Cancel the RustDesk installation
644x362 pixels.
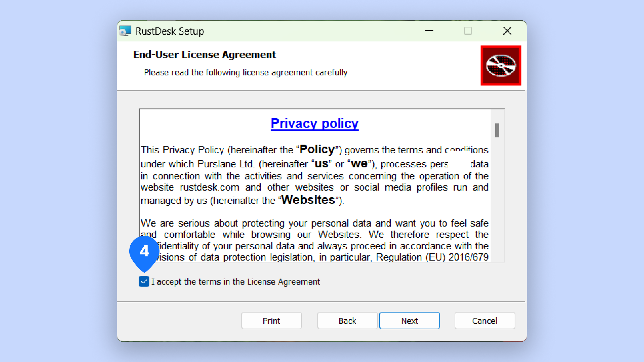click(x=485, y=321)
